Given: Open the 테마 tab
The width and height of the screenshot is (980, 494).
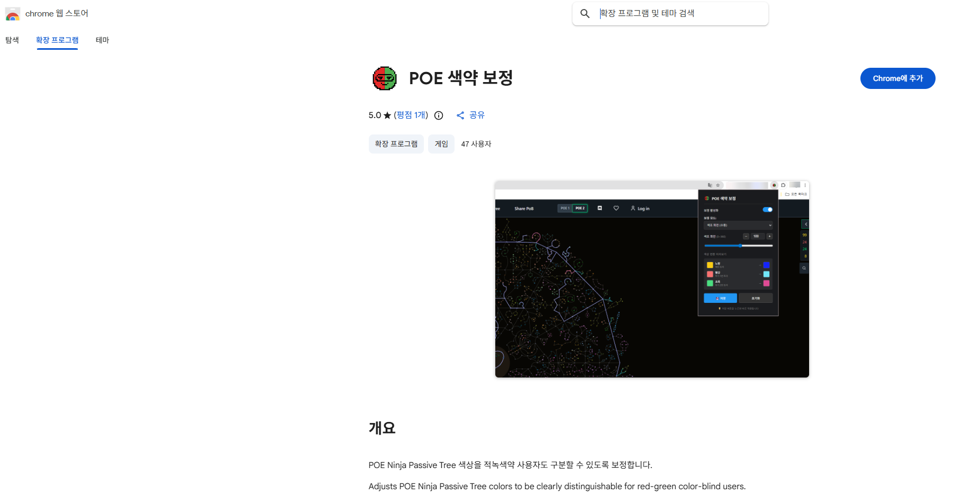Looking at the screenshot, I should pos(102,40).
